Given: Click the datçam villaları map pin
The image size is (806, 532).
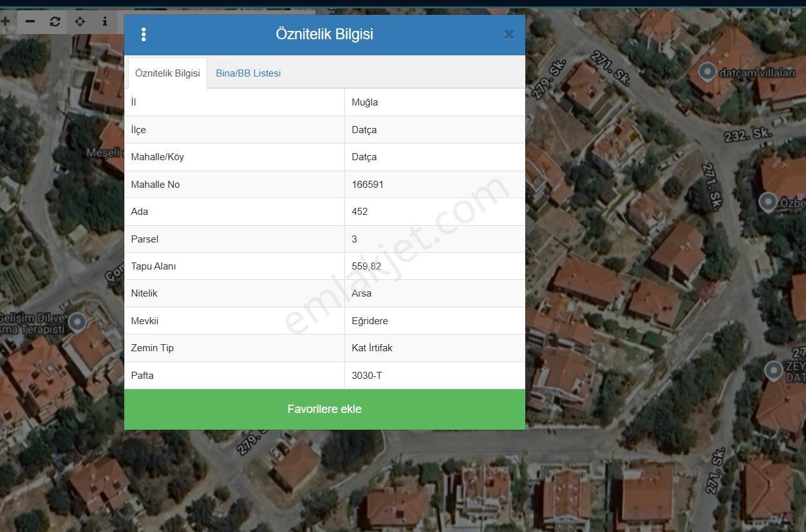Looking at the screenshot, I should coord(708,71).
